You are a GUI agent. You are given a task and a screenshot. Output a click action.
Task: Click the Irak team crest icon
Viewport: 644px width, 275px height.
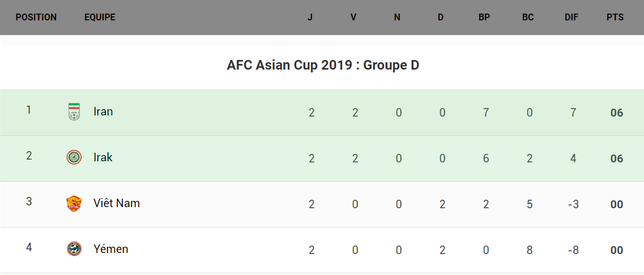coord(74,158)
